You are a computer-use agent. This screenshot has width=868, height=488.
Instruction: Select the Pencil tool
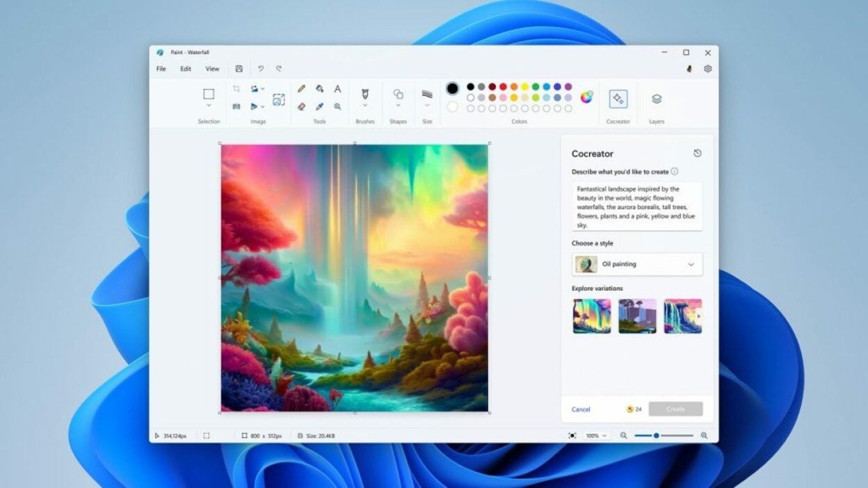click(x=301, y=89)
